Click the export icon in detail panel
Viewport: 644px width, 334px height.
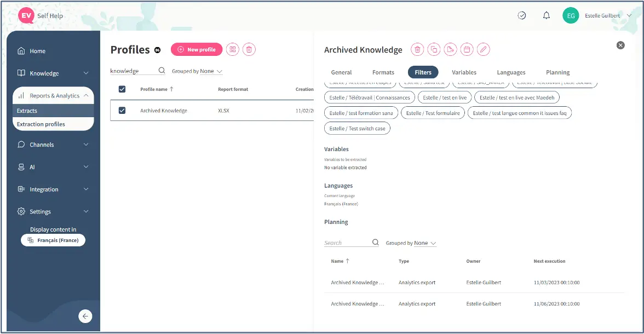[x=450, y=50]
